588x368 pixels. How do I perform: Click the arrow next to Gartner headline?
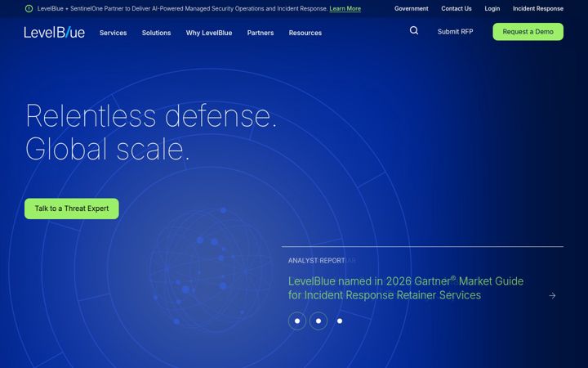click(552, 296)
